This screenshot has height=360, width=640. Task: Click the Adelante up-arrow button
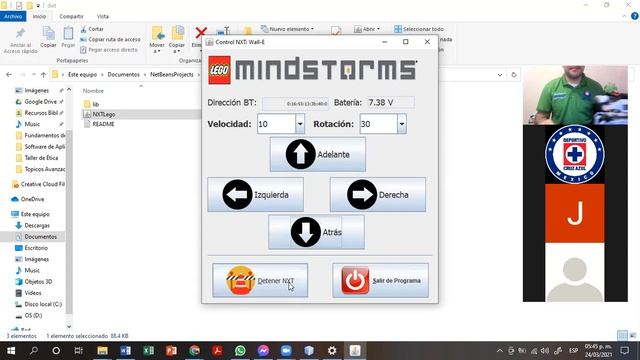(318, 154)
